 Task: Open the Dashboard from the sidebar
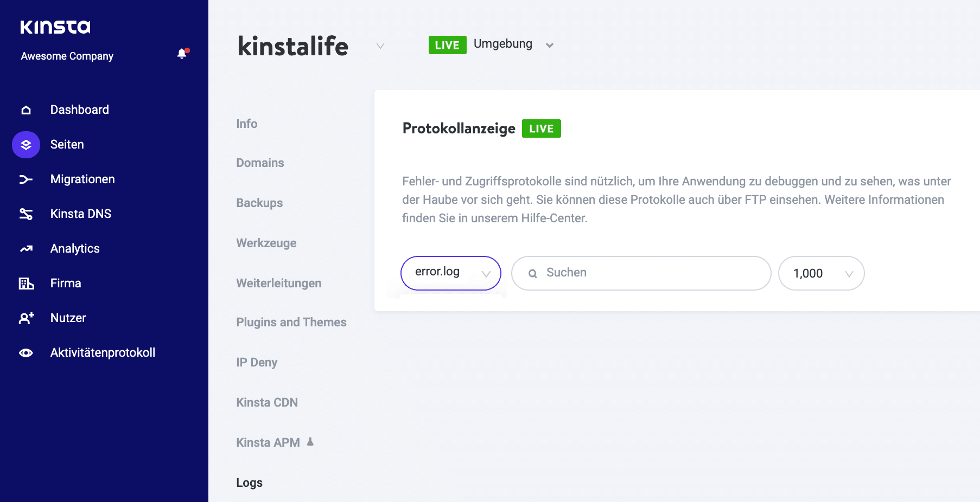tap(79, 110)
